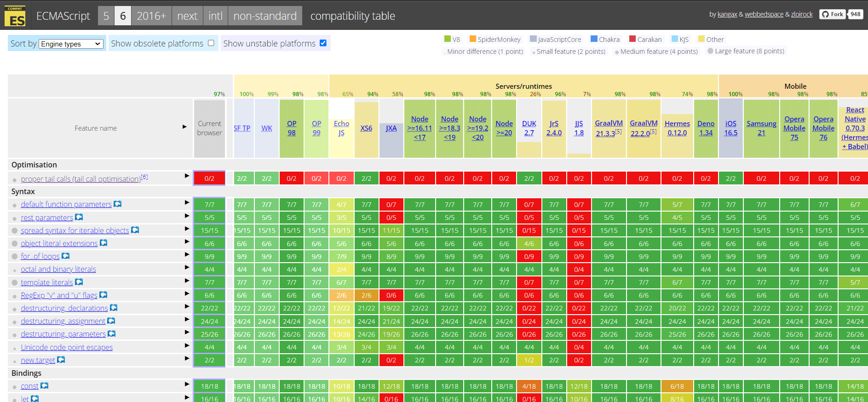Viewport: 868px width, 402px height.
Task: Click MDN icon beside const feature
Action: click(45, 385)
